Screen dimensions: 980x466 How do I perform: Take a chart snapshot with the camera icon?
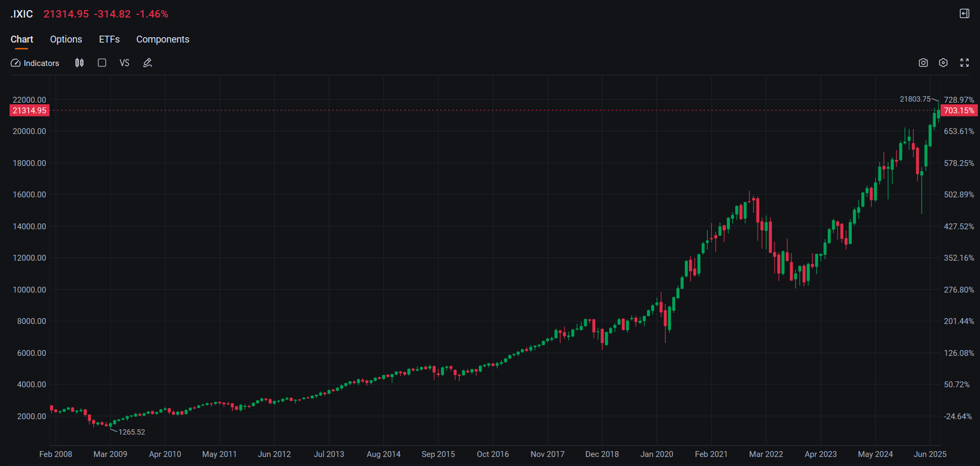pyautogui.click(x=923, y=63)
